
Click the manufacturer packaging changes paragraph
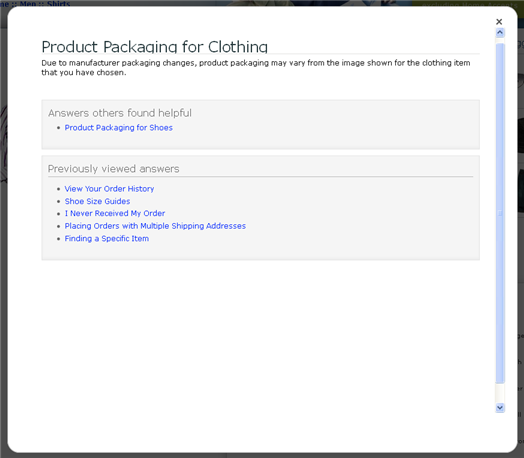click(x=256, y=67)
